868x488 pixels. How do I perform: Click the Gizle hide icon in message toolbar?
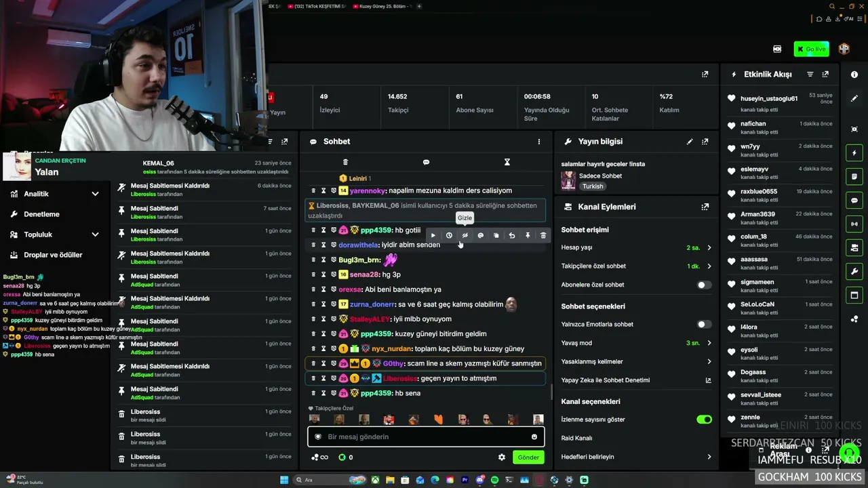[465, 235]
